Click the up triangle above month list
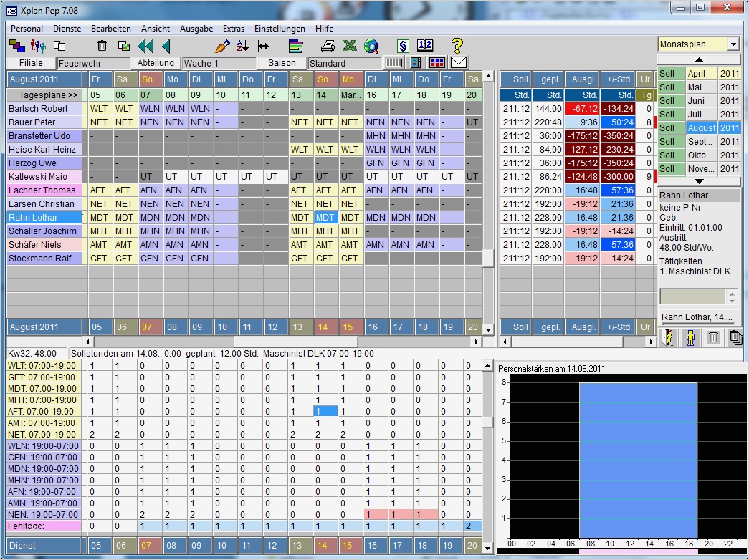This screenshot has width=749, height=560. pos(699,60)
